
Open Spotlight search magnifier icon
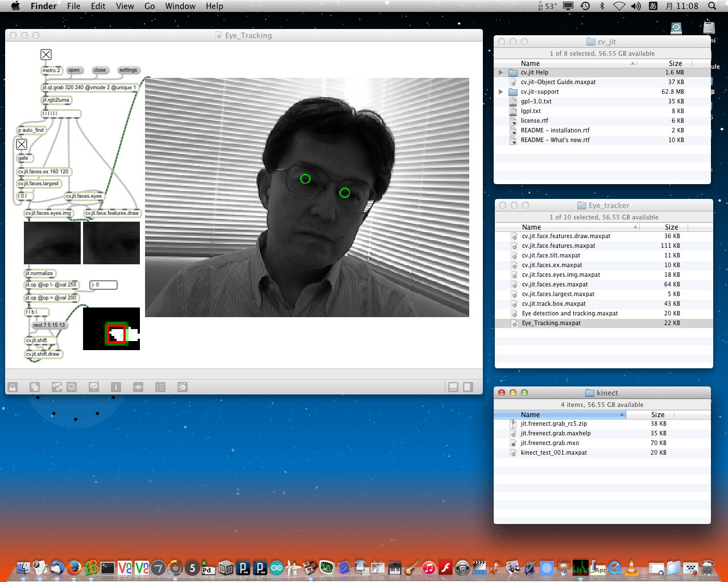click(712, 6)
